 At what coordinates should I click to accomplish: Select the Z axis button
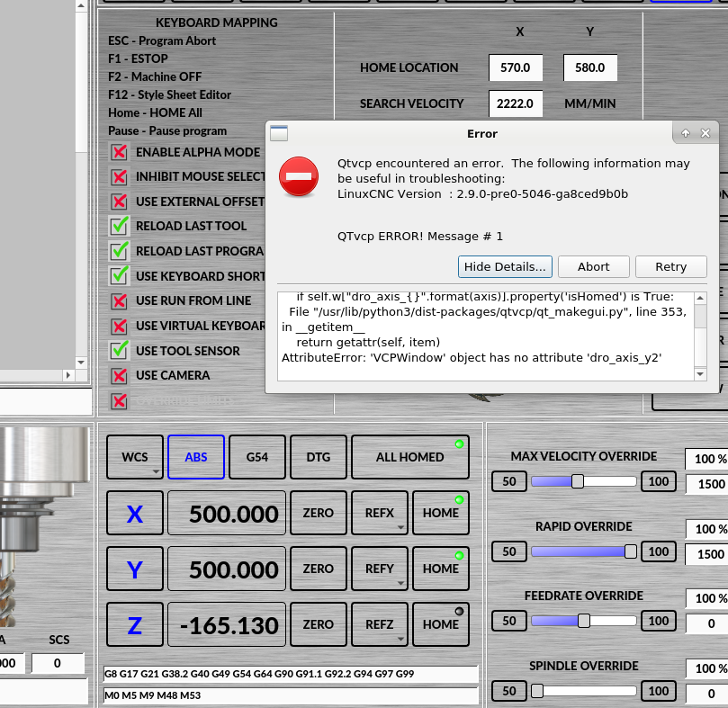tap(135, 624)
